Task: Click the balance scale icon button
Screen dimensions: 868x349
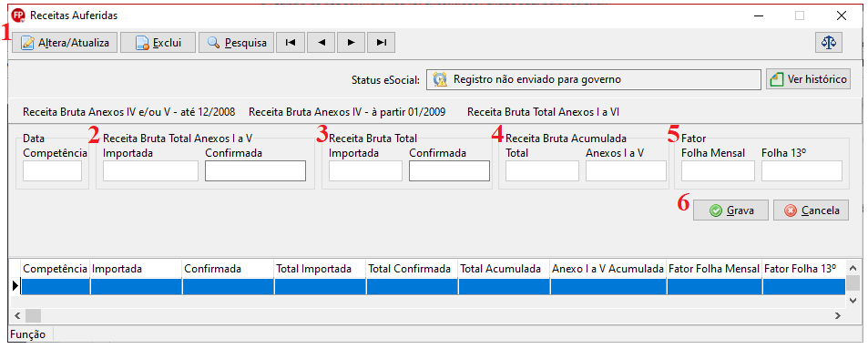Action: [829, 43]
